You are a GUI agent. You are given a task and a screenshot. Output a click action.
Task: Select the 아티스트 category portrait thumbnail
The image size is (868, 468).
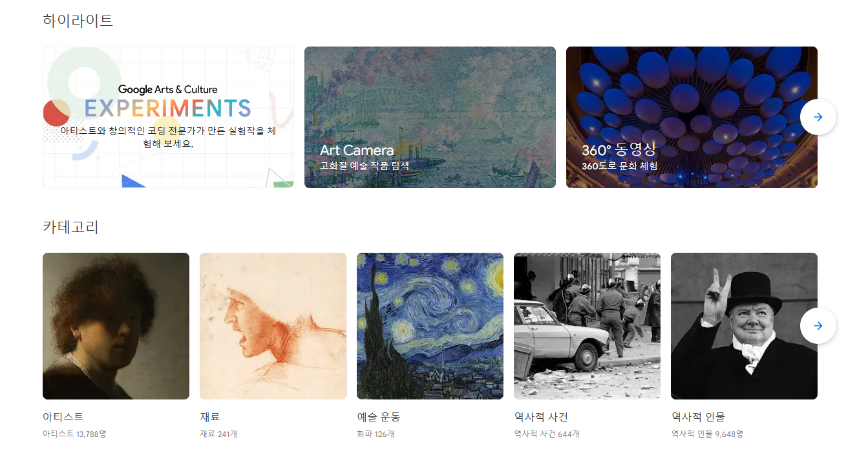pos(116,326)
